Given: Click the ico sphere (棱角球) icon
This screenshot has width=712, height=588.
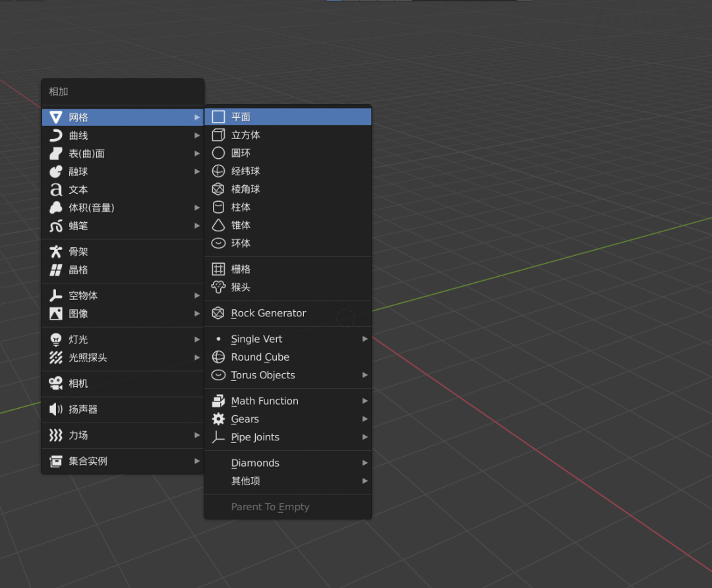Looking at the screenshot, I should coord(218,189).
